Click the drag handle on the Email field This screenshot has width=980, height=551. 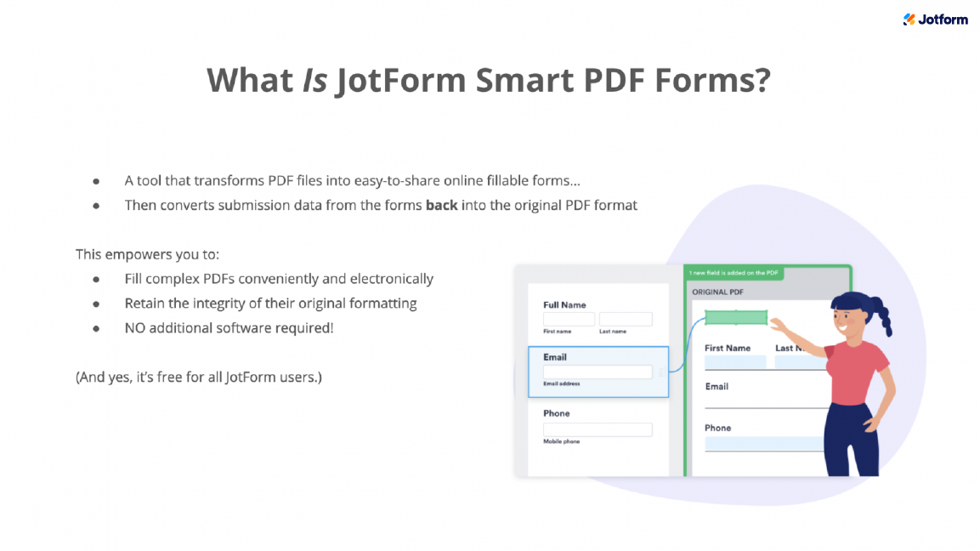[661, 372]
